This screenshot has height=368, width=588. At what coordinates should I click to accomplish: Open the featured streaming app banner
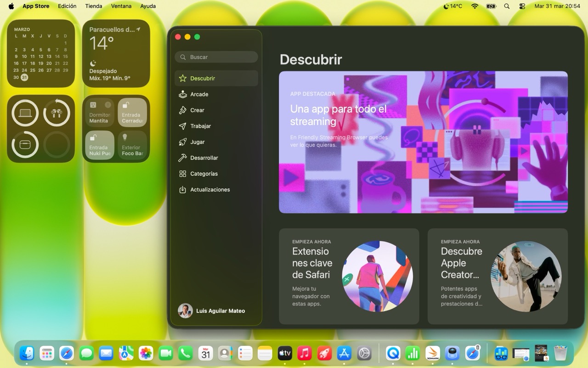[423, 142]
